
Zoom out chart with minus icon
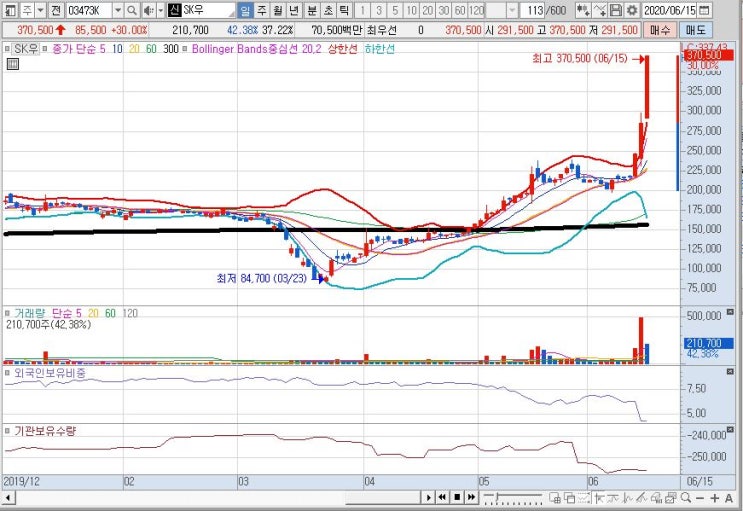pos(700,498)
